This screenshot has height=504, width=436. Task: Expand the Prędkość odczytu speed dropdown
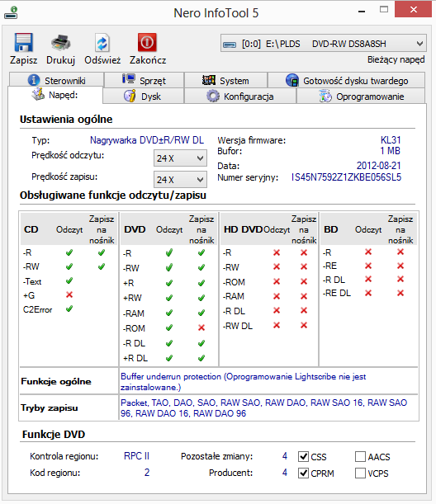pos(180,158)
